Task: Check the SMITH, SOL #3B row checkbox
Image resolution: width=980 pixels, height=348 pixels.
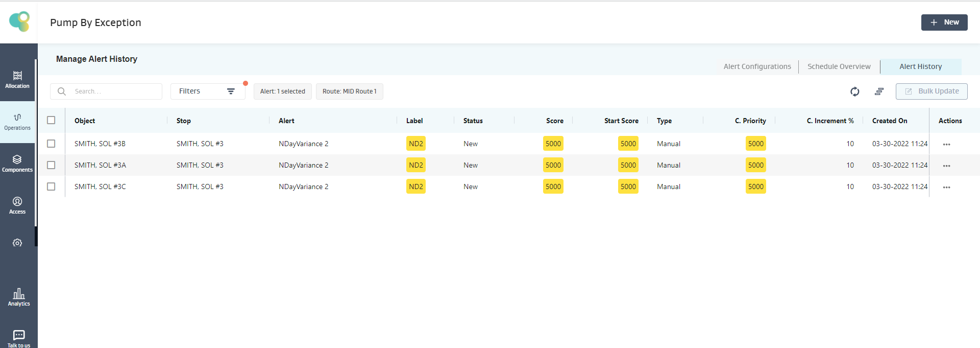Action: click(x=51, y=144)
